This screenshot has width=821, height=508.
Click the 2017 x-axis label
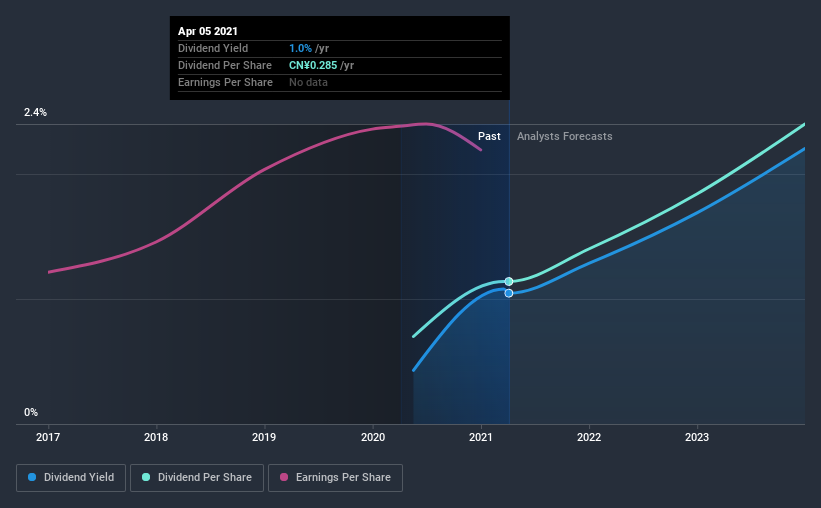[48, 437]
